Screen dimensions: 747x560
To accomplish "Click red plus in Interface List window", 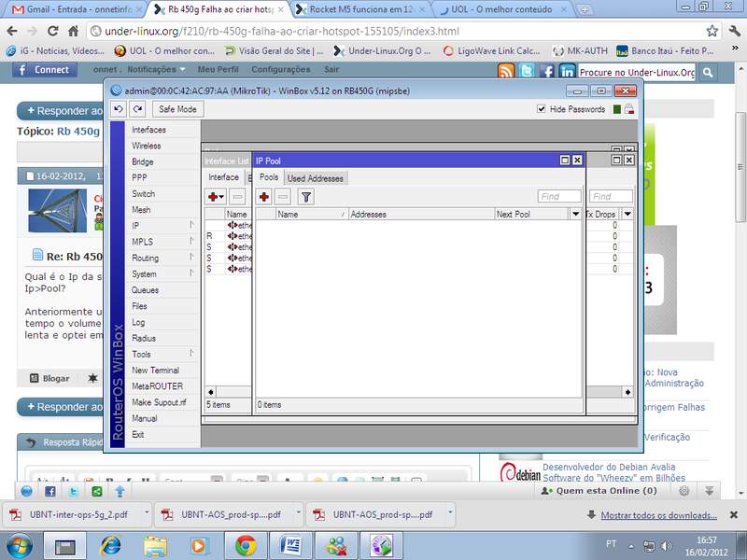I will (x=216, y=197).
